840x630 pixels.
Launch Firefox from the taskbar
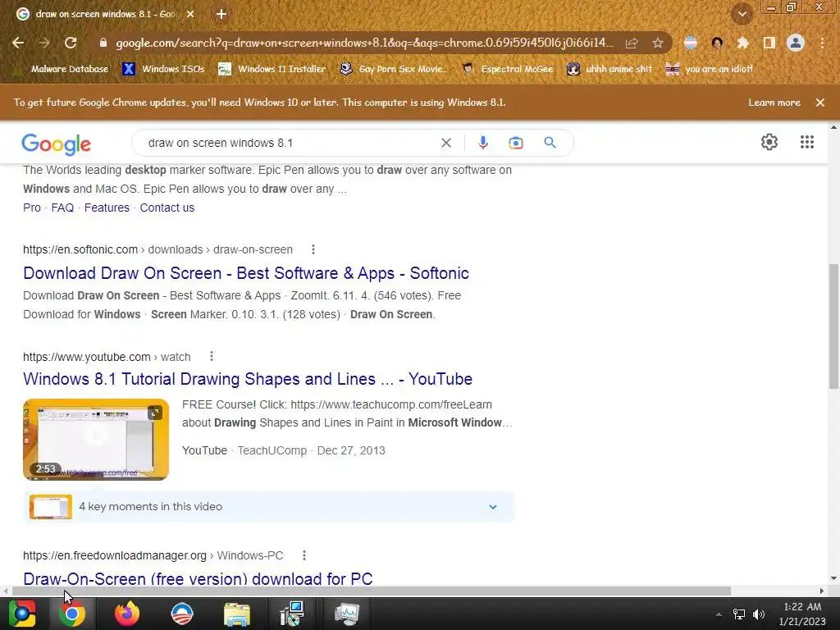[x=127, y=614]
